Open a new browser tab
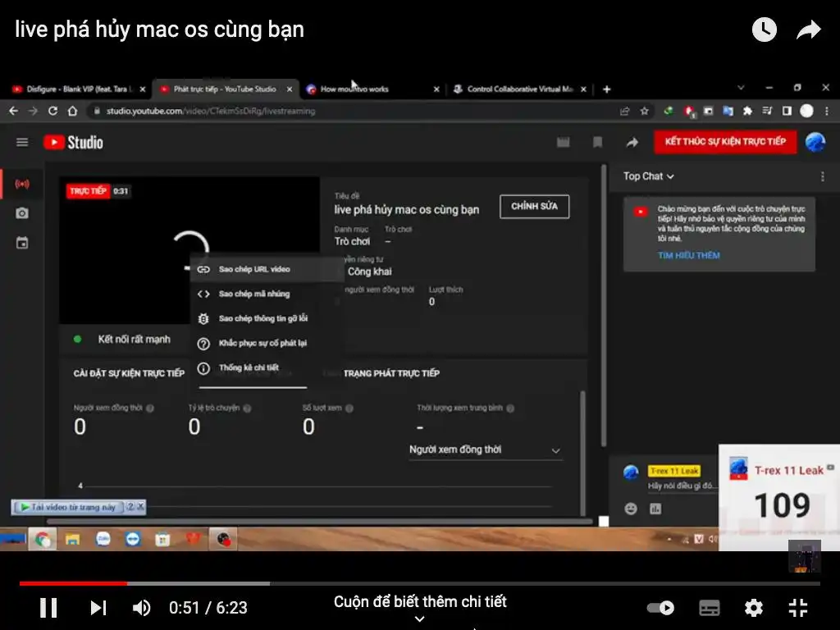840x630 pixels. [606, 89]
